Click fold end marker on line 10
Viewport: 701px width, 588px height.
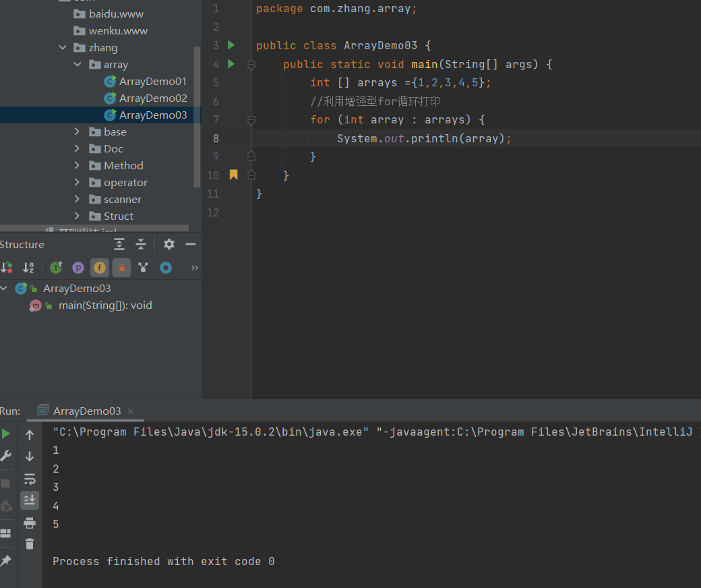[251, 175]
